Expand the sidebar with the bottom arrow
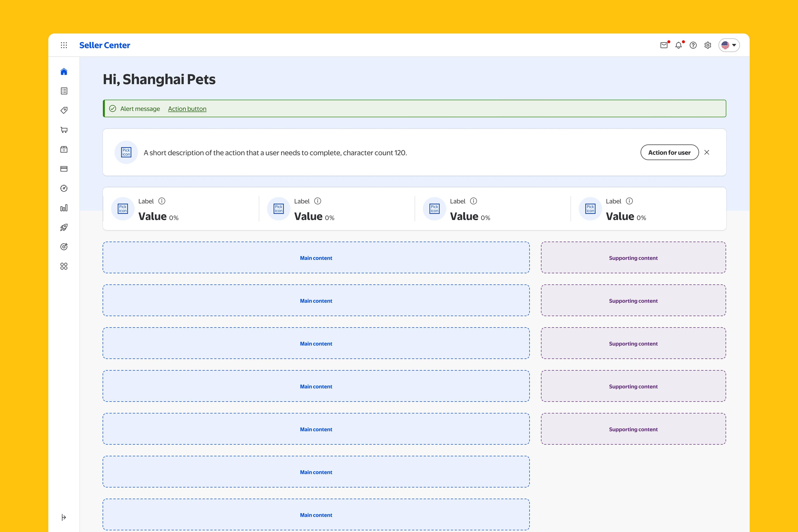The height and width of the screenshot is (532, 798). 64,517
